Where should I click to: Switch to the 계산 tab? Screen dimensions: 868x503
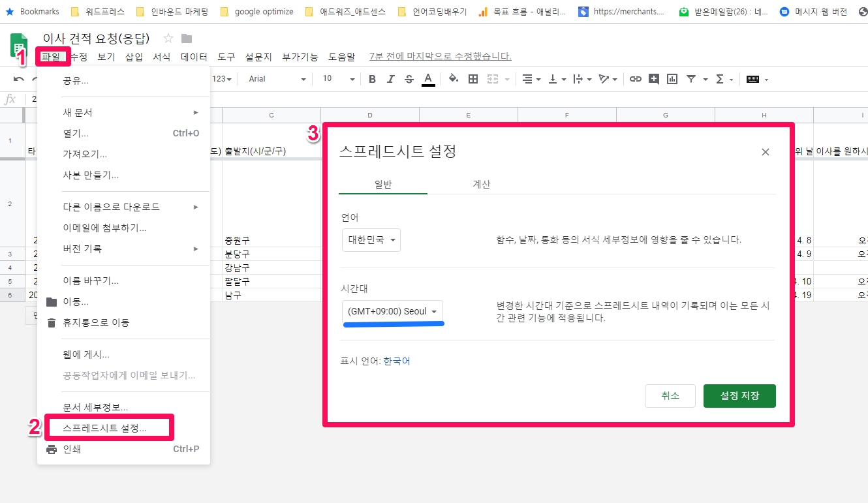click(481, 184)
